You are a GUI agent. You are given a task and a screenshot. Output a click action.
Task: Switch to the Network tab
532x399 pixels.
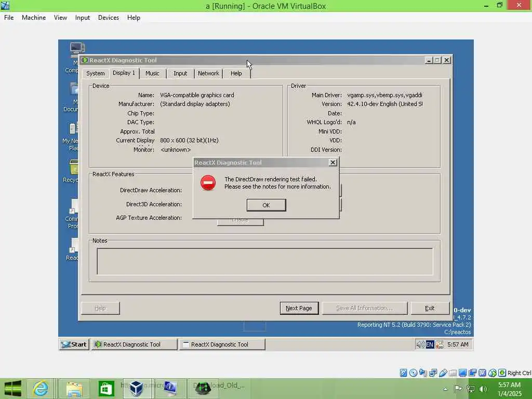click(208, 73)
